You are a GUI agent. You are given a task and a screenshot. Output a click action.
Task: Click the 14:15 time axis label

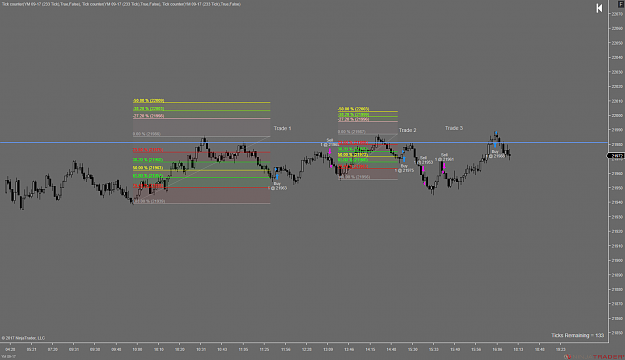[370, 349]
